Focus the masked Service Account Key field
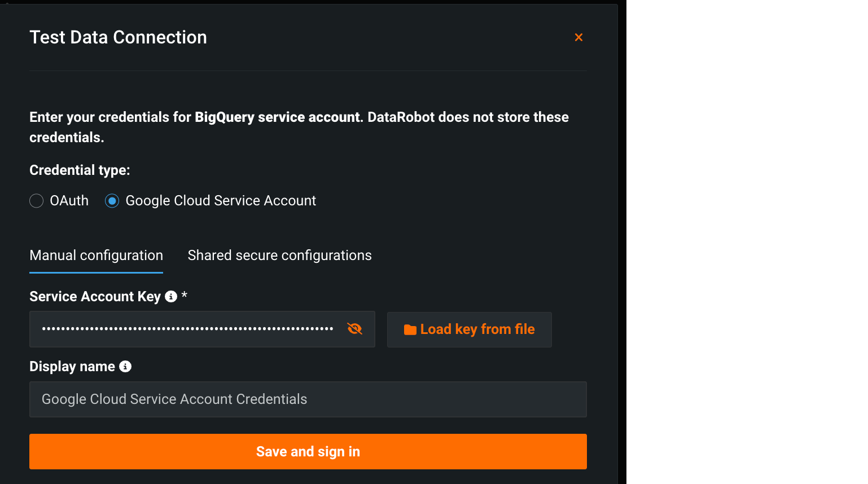The width and height of the screenshot is (868, 484). point(187,329)
